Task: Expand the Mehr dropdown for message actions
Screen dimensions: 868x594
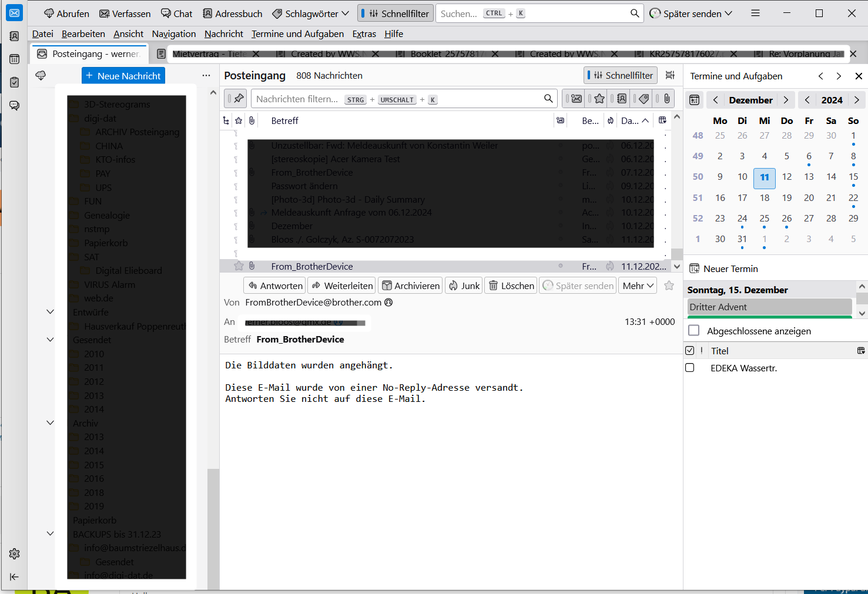Action: click(638, 286)
